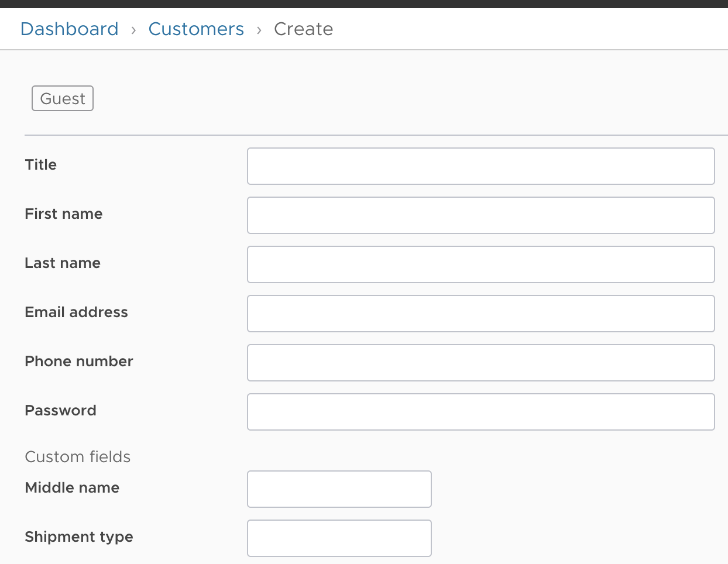Focus the Title input field
Viewport: 728px width, 564px height.
click(480, 166)
